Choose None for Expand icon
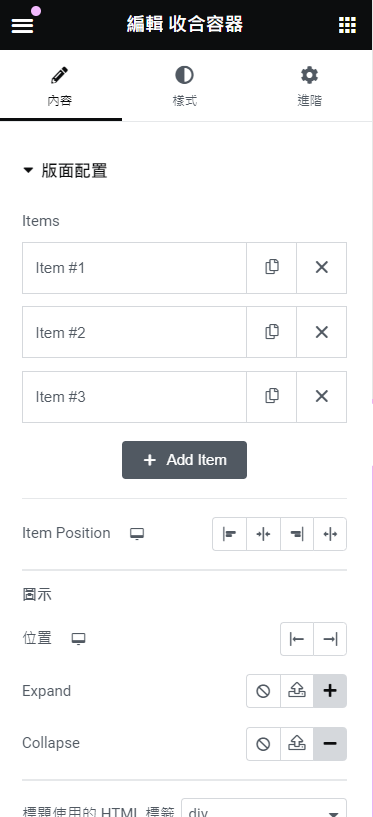The image size is (373, 817). (263, 691)
